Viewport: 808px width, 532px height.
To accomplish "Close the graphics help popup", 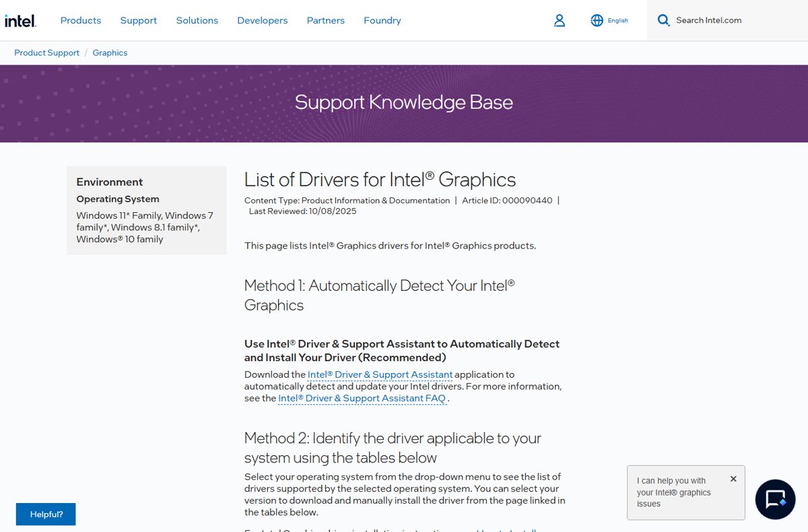I will click(x=733, y=479).
